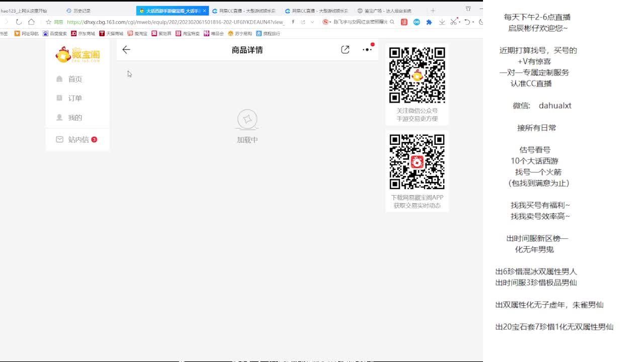Open the 唯品会 bookmark

pos(214,34)
